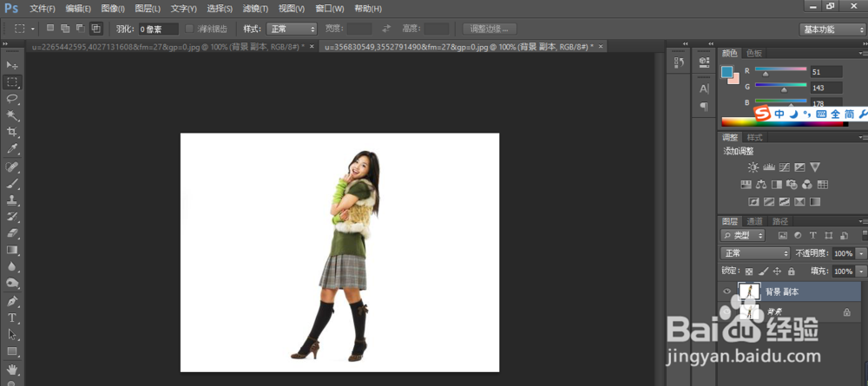The image size is (868, 386).
Task: Choose New Selection mode in options bar
Action: click(x=50, y=29)
